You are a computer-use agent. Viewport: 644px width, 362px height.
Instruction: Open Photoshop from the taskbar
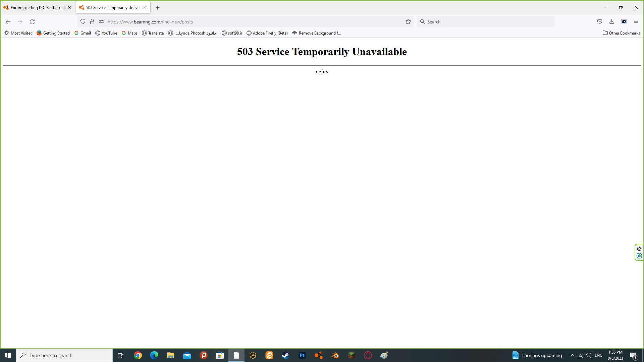(302, 355)
